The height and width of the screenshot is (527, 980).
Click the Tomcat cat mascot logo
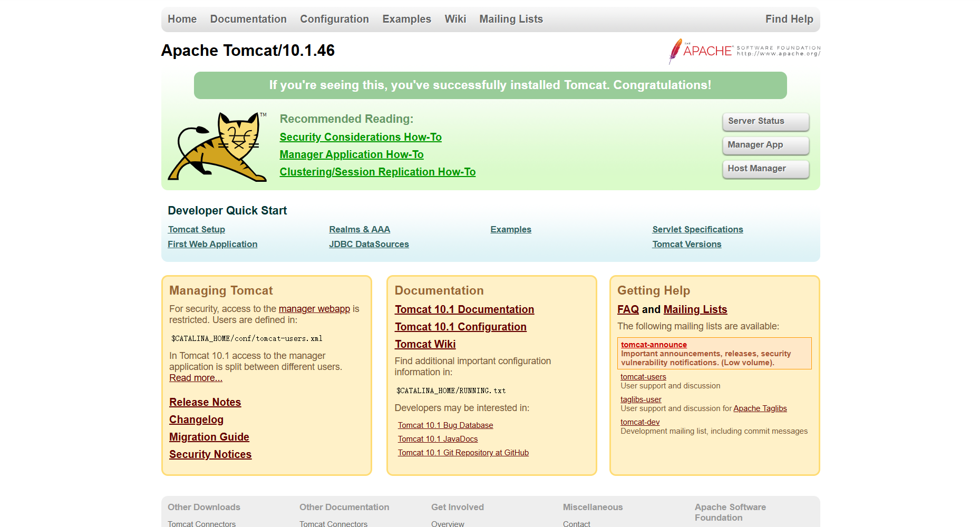(x=217, y=147)
